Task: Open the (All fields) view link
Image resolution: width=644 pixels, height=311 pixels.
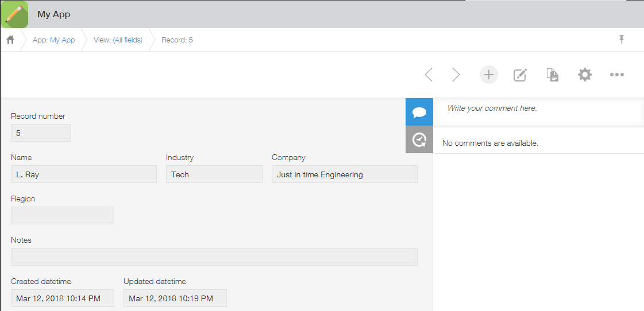Action: 128,40
